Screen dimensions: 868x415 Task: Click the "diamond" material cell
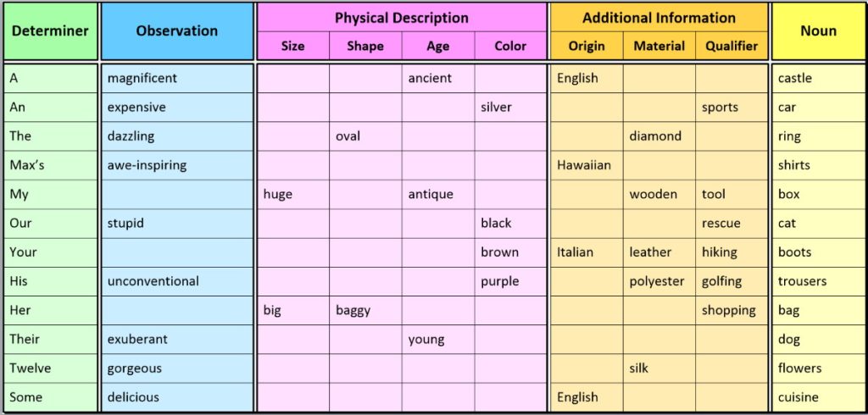(659, 136)
